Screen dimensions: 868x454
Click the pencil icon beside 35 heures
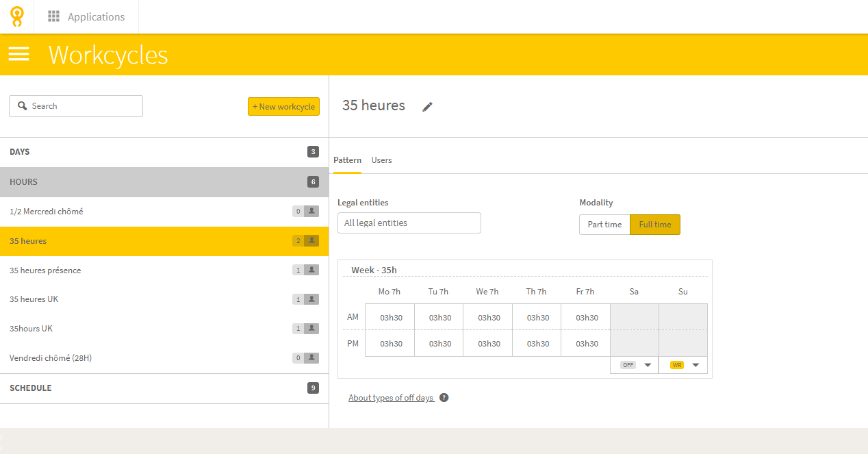pos(428,106)
